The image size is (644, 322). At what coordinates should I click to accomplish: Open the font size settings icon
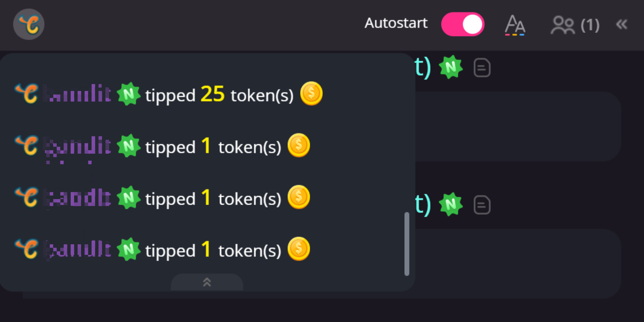coord(515,25)
